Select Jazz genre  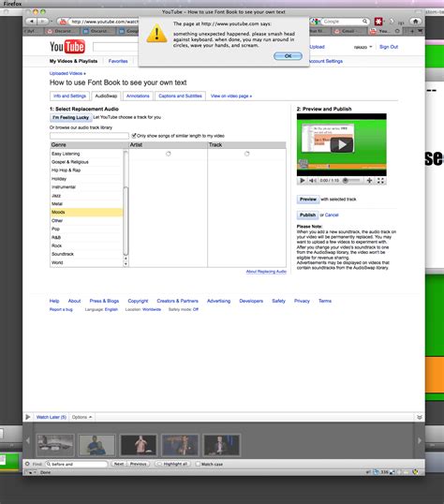coord(86,196)
